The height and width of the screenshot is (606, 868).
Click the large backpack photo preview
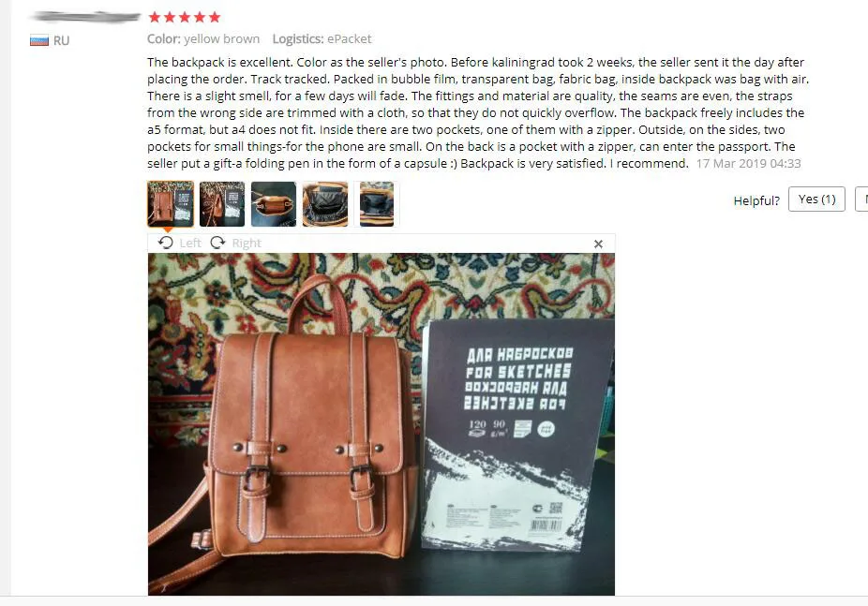382,424
